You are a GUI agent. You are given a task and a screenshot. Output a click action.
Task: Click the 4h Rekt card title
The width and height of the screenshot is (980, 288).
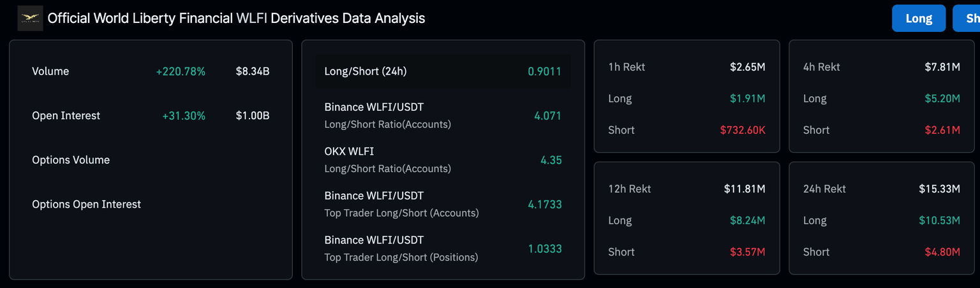tap(822, 67)
